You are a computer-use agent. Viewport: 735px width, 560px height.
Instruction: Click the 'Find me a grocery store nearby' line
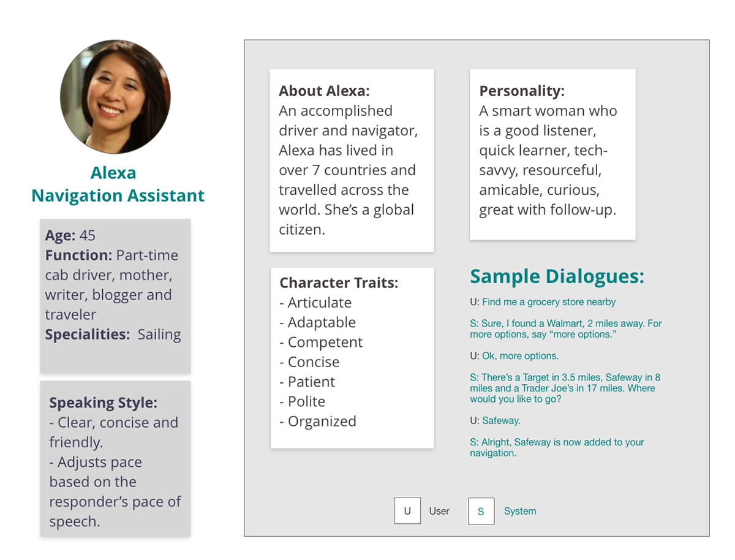(x=543, y=302)
